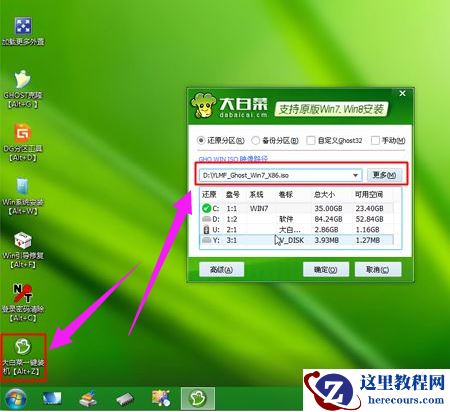The width and height of the screenshot is (450, 412).
Task: Close the Dabaicai installer dialog
Action: pos(402,94)
